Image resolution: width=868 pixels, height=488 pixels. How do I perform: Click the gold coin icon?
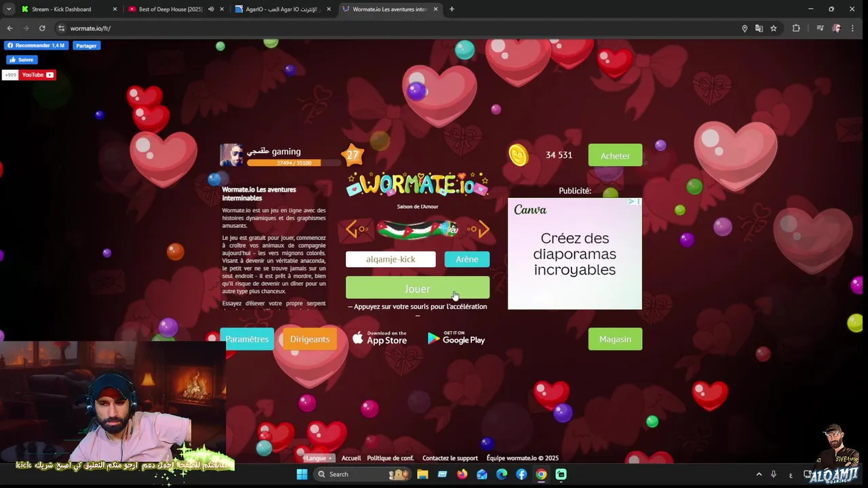pos(519,155)
